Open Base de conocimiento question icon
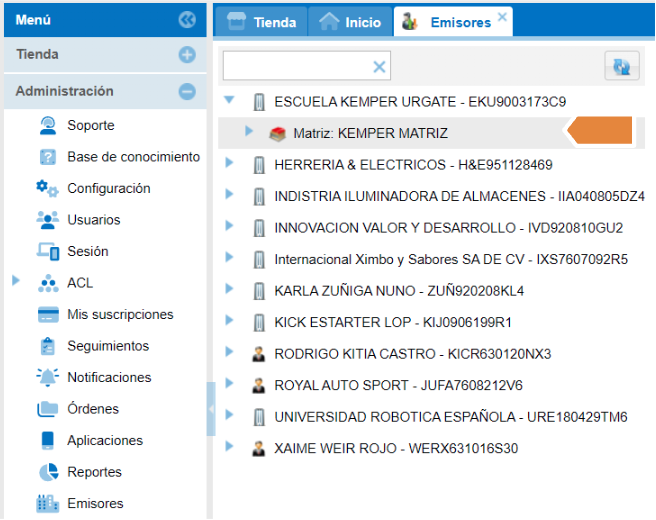The image size is (656, 520). pyautogui.click(x=47, y=157)
